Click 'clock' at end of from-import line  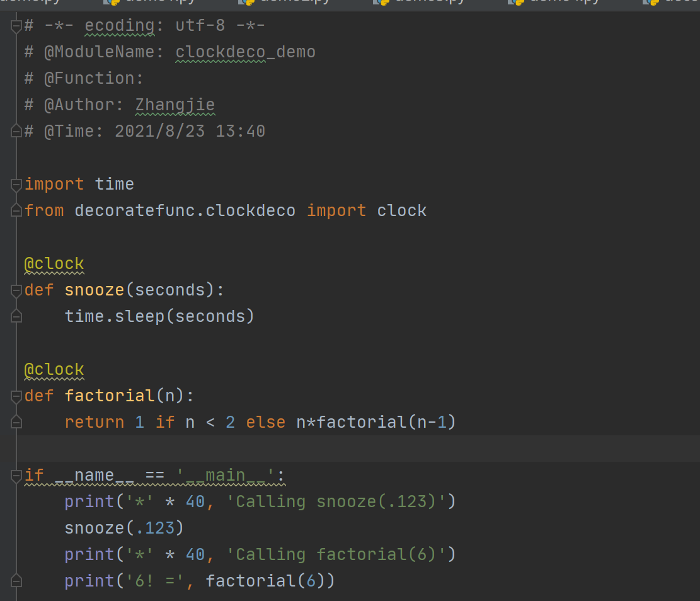pos(402,211)
